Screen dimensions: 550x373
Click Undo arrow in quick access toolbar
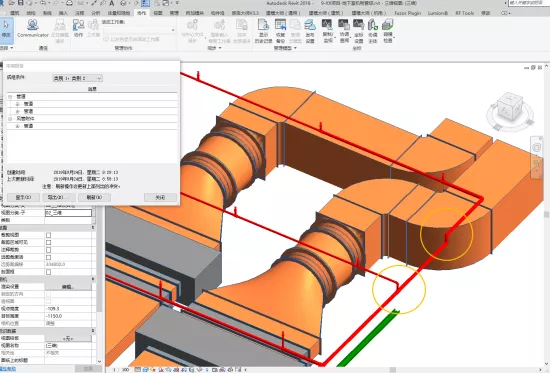coord(43,3)
